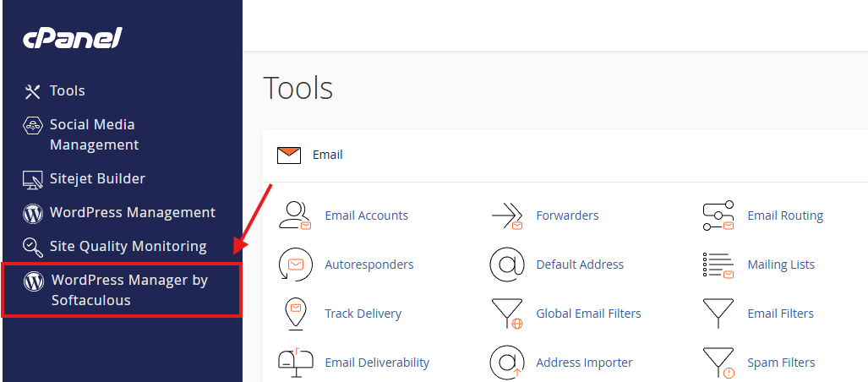Image resolution: width=868 pixels, height=382 pixels.
Task: Click the Spam Filters funnel icon
Action: 718,363
